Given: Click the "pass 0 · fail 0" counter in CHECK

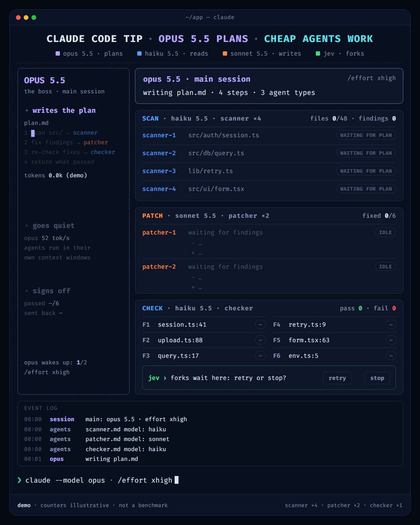Looking at the screenshot, I should click(368, 308).
